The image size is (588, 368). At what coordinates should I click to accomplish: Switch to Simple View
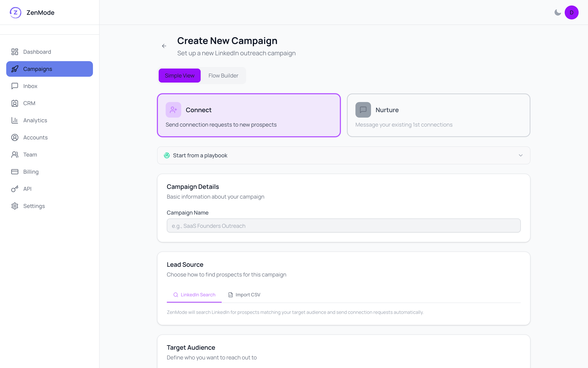(179, 76)
